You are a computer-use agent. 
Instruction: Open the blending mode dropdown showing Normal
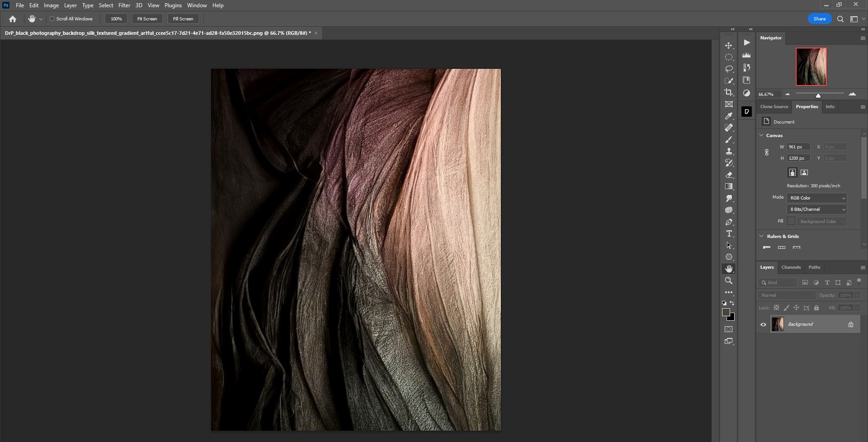787,295
